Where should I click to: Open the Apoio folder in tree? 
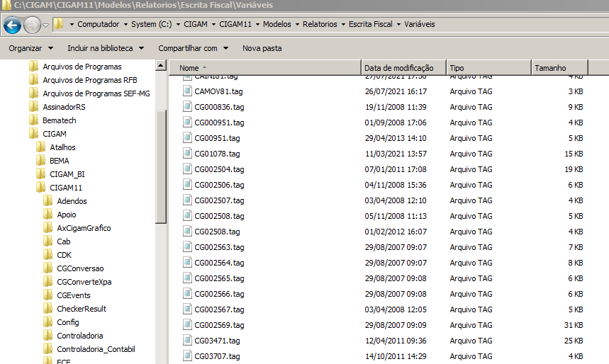tap(67, 215)
